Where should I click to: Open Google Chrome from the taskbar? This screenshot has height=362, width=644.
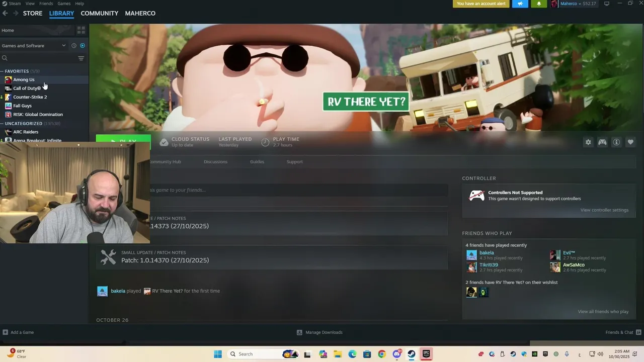[382, 354]
